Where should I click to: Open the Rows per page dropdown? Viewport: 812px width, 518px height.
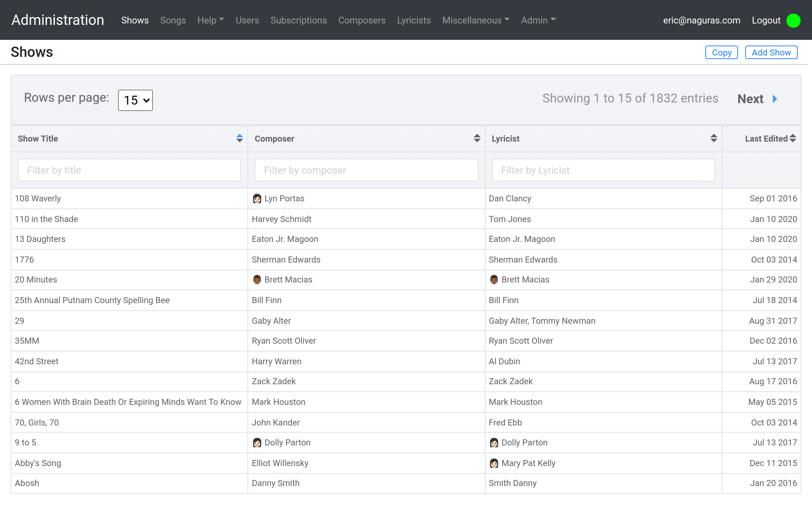[x=135, y=100]
